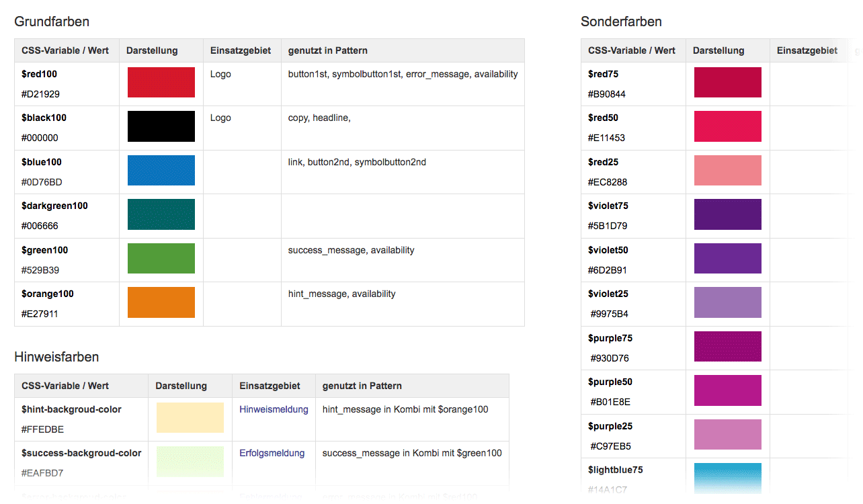Viewport: 863px width, 504px height.
Task: Click the $red25 pink swatch
Action: [x=728, y=170]
